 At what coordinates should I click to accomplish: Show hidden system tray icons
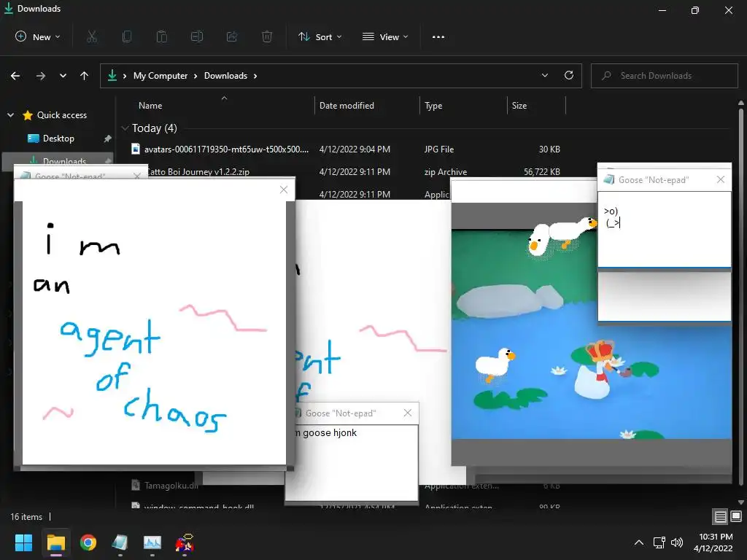639,542
